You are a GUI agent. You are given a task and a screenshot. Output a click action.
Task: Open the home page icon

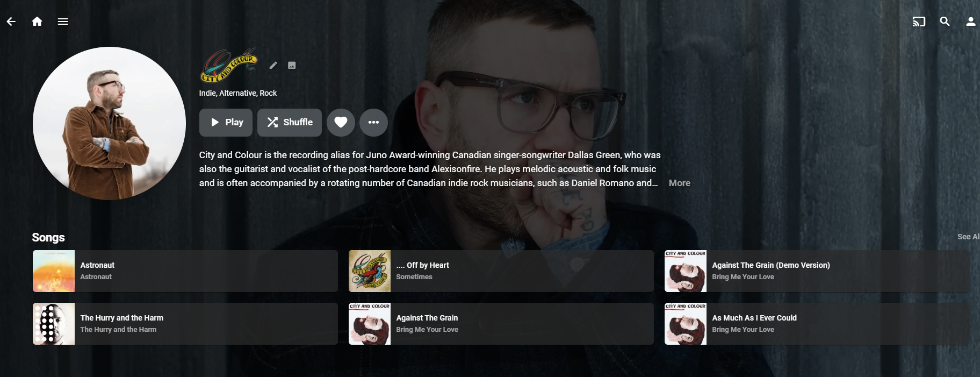click(x=37, y=22)
